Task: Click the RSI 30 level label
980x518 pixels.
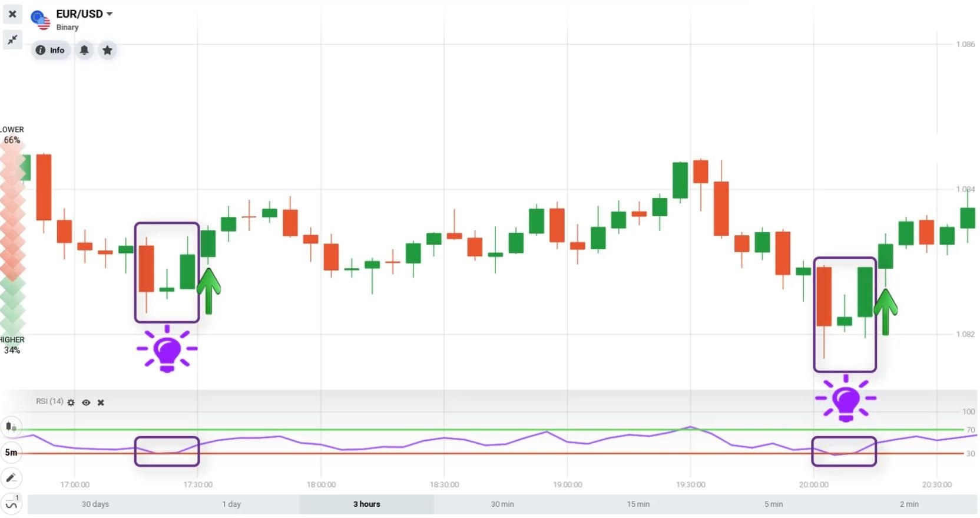Action: pyautogui.click(x=971, y=454)
